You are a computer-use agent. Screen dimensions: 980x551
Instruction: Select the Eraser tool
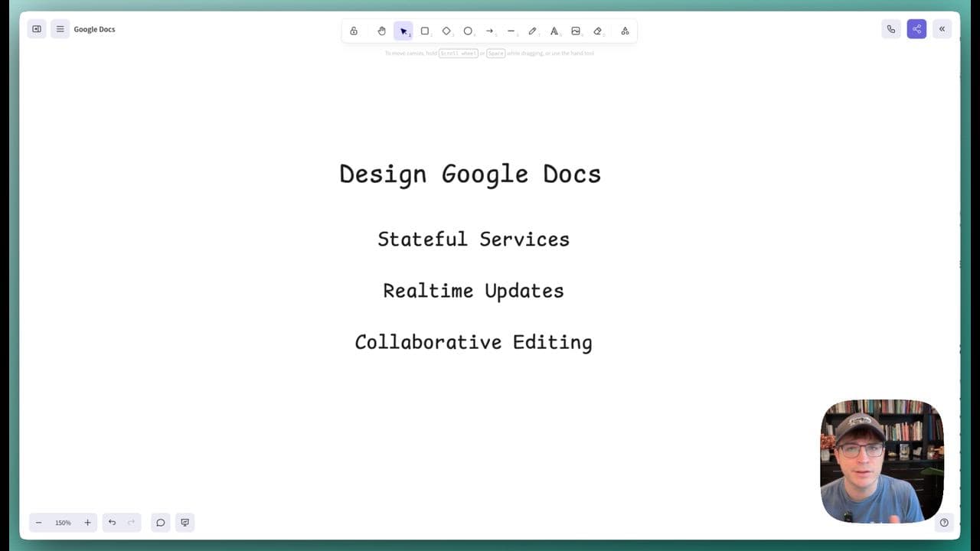coord(597,31)
